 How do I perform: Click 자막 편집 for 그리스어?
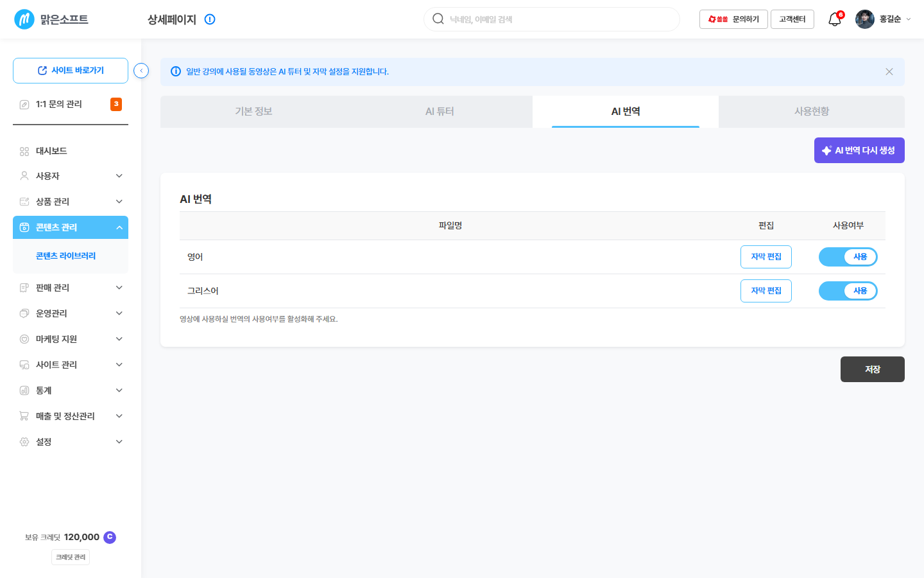click(x=766, y=291)
